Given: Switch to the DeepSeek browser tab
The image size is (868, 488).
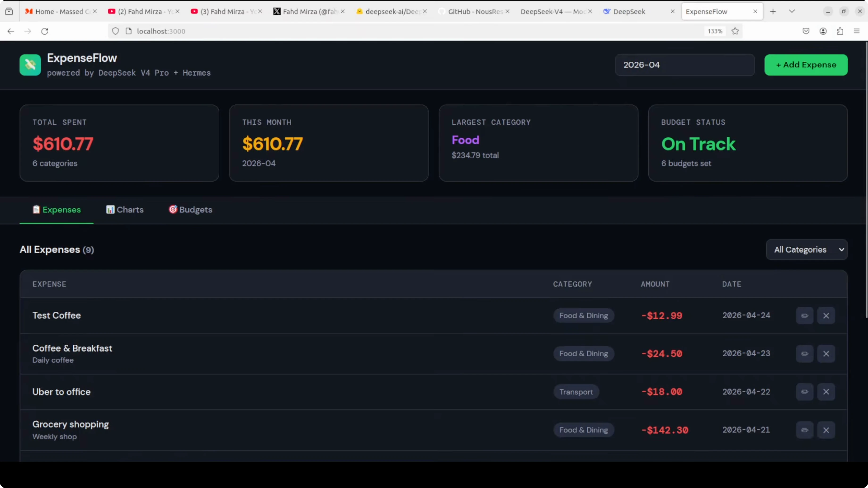Looking at the screenshot, I should point(629,12).
